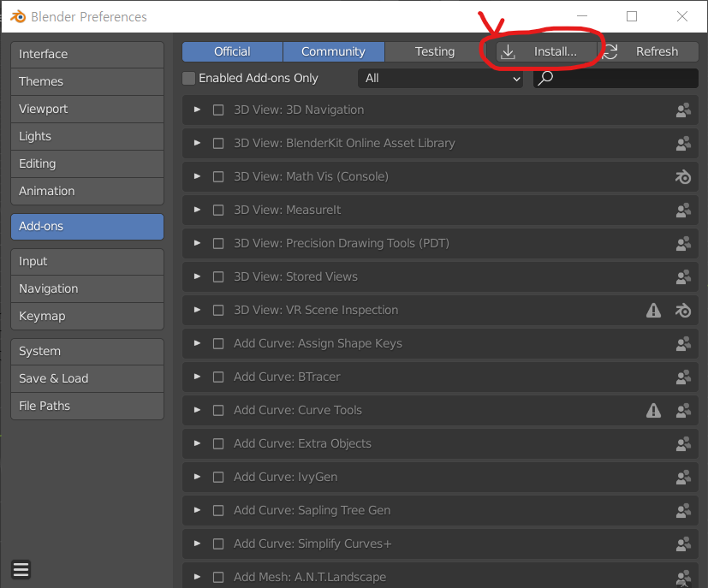
Task: Switch to the Viewport preferences section
Action: coord(87,110)
